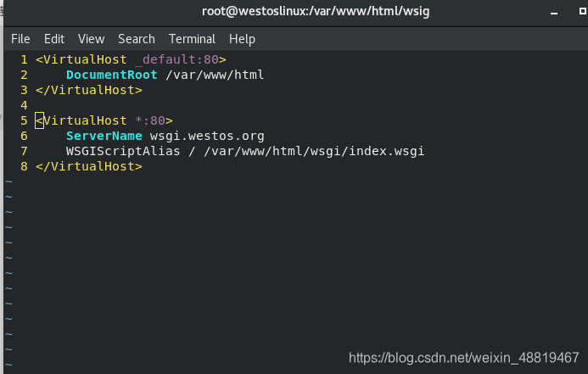Open the Terminal menu
The image size is (588, 374).
(192, 39)
